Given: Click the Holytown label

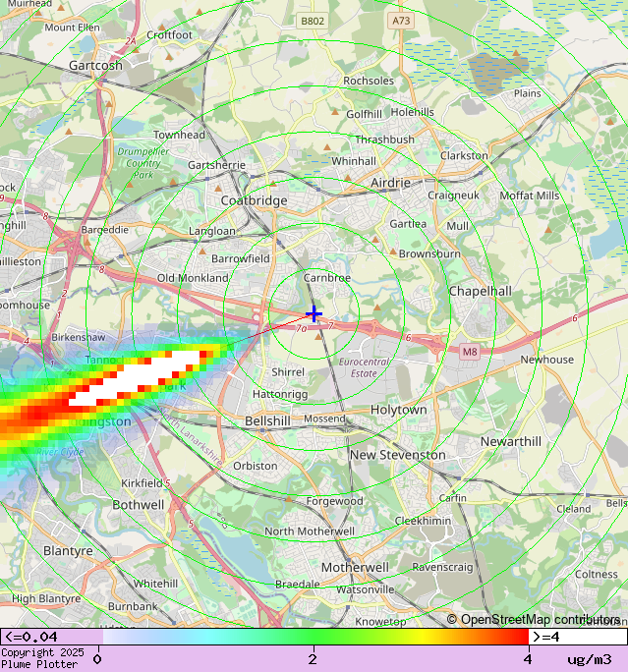Looking at the screenshot, I should [x=399, y=410].
